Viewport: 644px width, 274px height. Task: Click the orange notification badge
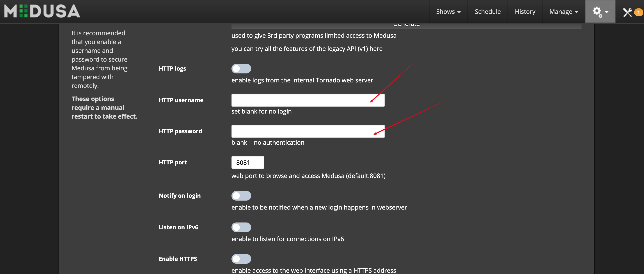point(638,12)
